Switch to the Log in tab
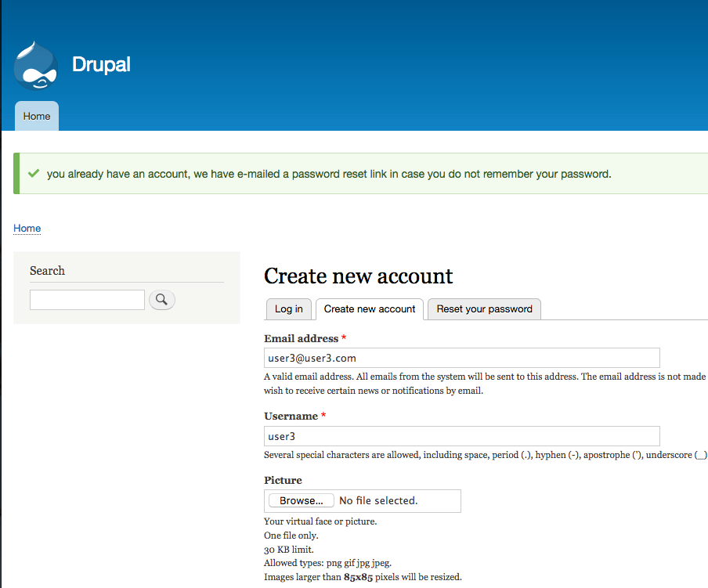 pos(288,309)
